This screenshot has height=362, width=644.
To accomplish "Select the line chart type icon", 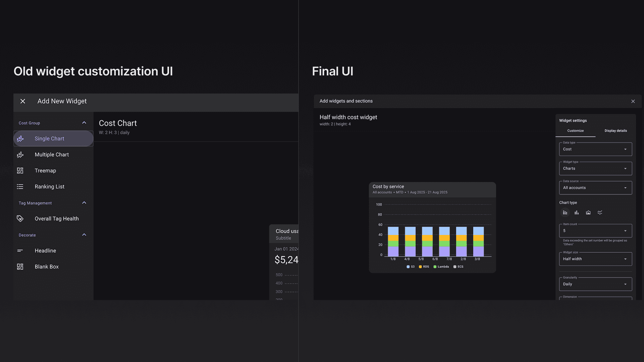I will (600, 213).
